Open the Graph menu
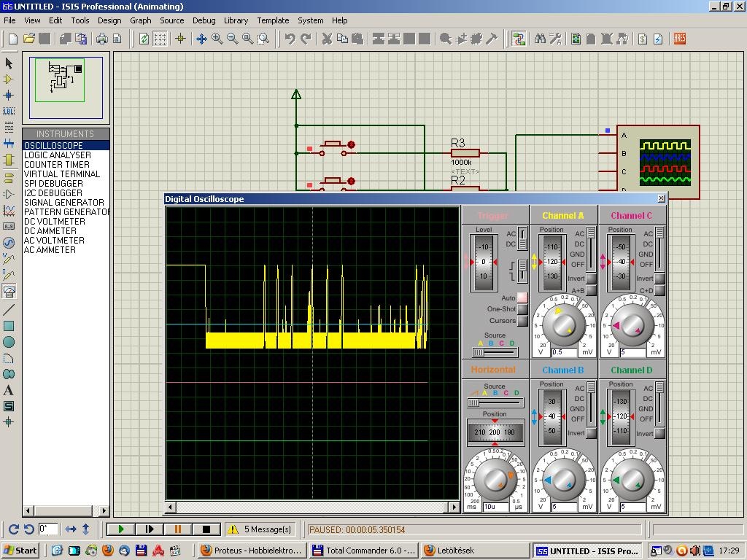 140,20
